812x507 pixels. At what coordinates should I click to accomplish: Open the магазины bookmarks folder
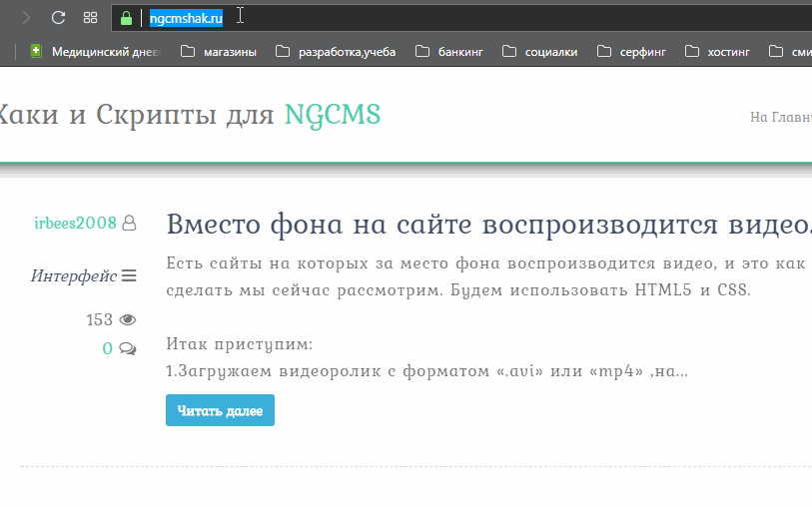219,52
